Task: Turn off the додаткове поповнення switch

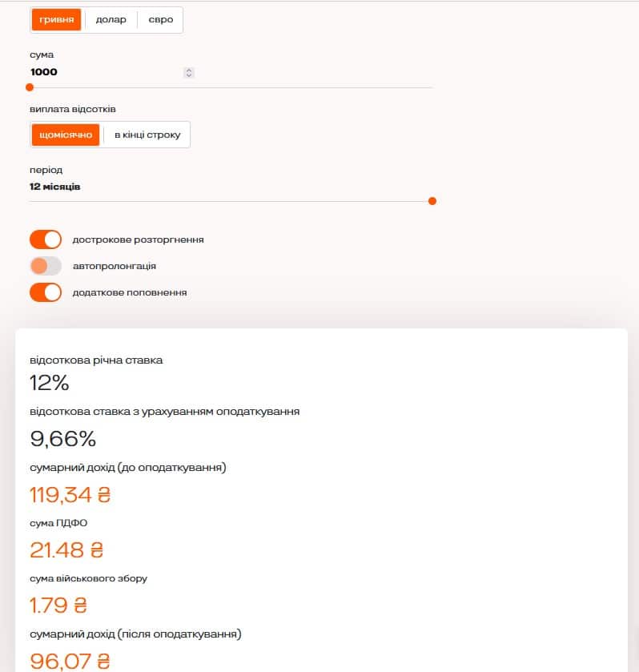Action: click(x=46, y=292)
